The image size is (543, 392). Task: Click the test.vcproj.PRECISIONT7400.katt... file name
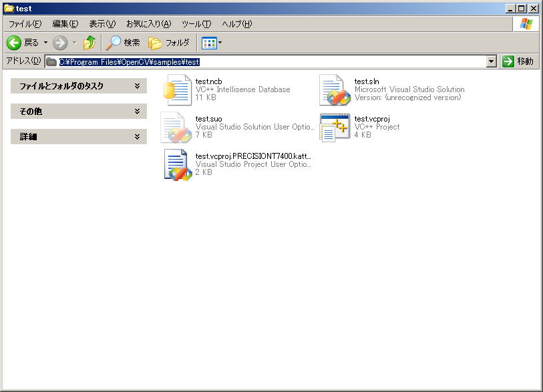253,156
